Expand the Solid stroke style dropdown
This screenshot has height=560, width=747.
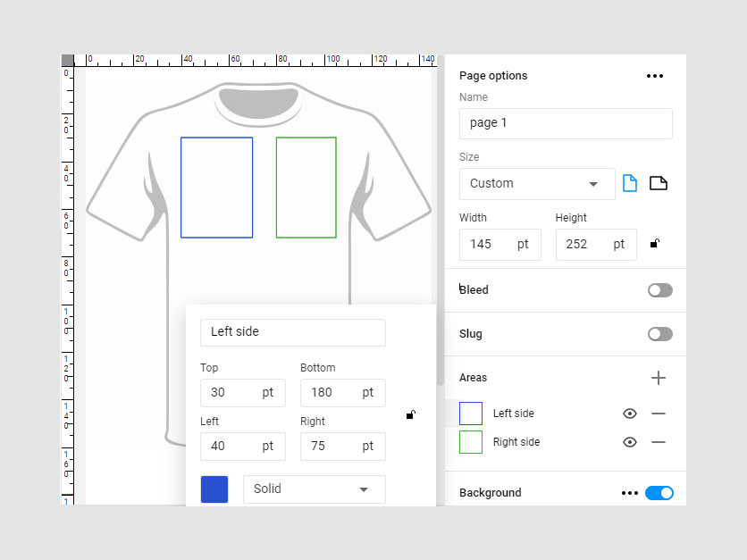point(314,489)
